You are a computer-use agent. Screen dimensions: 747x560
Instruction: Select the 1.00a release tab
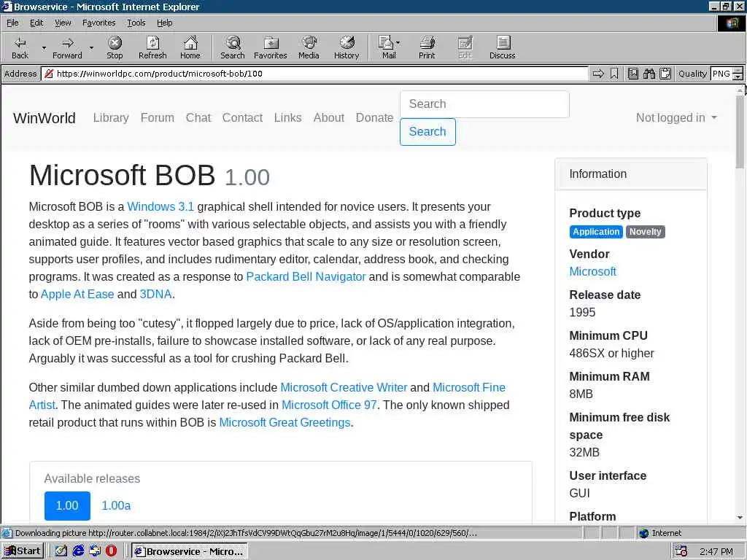tap(116, 506)
